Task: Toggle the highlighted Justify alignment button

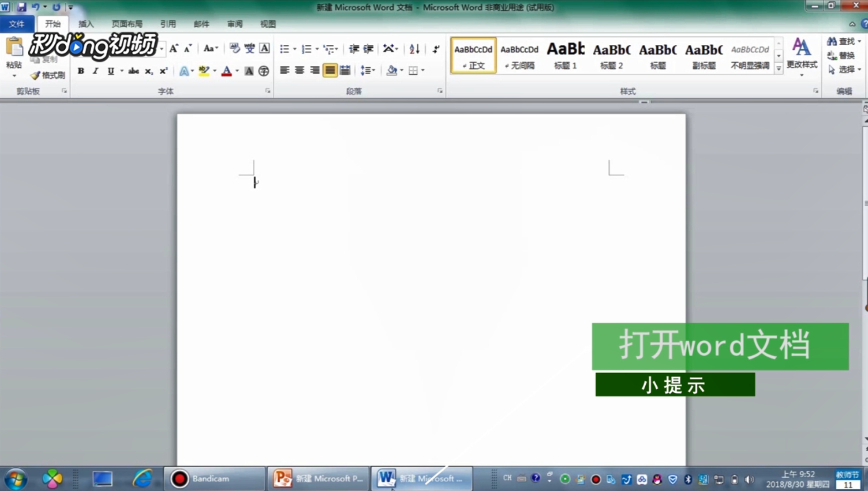Action: tap(330, 70)
